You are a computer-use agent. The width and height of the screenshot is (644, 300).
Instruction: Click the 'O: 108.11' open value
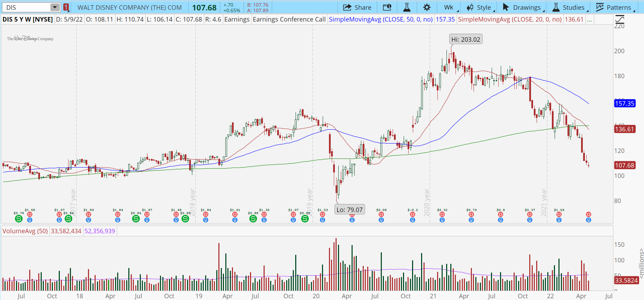click(x=99, y=19)
